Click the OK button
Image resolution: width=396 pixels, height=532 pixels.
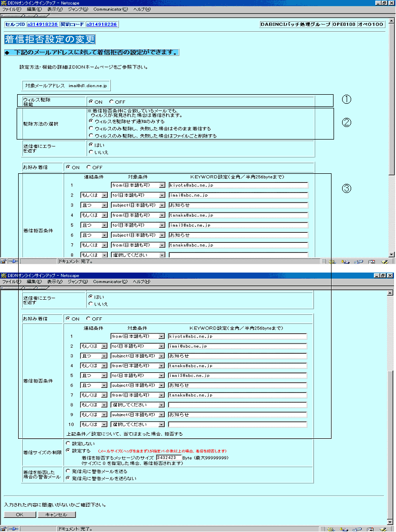pos(20,514)
